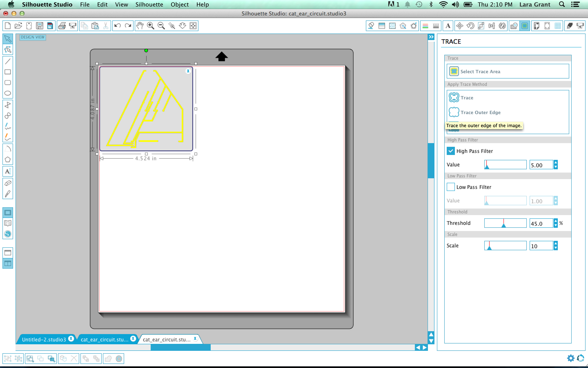Click Select Trace Area button
This screenshot has width=588, height=368.
pos(508,71)
